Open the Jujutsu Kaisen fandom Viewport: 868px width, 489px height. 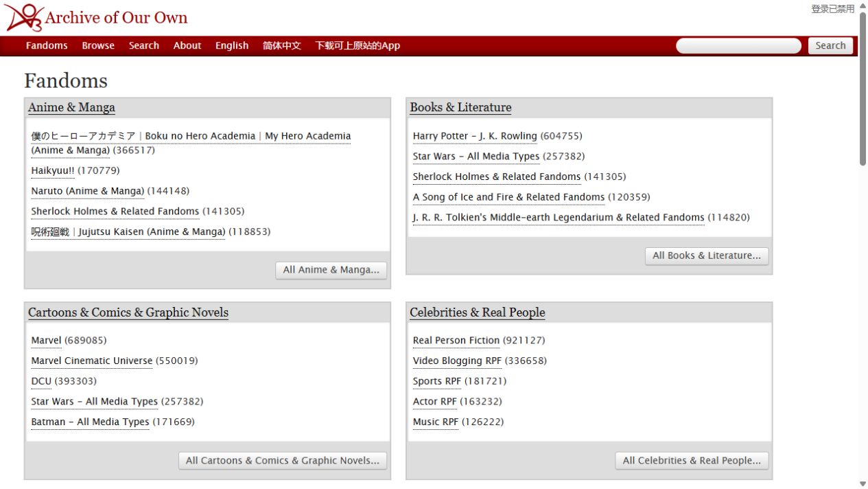click(x=128, y=232)
